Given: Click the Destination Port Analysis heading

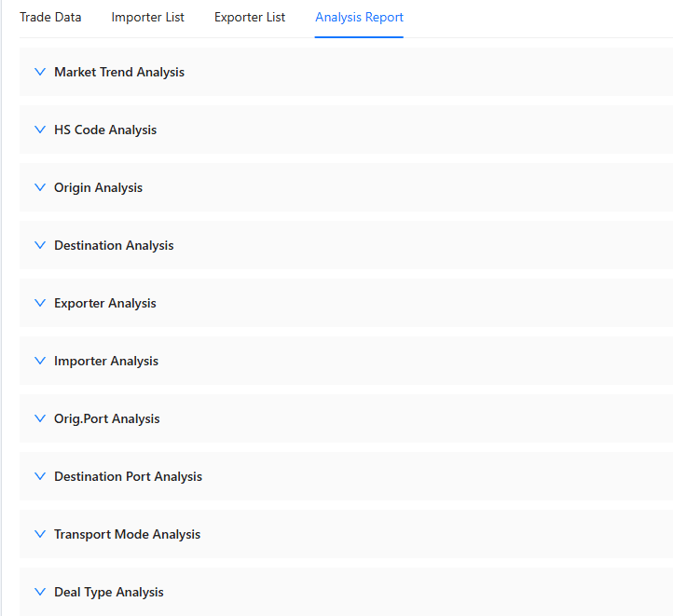Looking at the screenshot, I should (128, 476).
